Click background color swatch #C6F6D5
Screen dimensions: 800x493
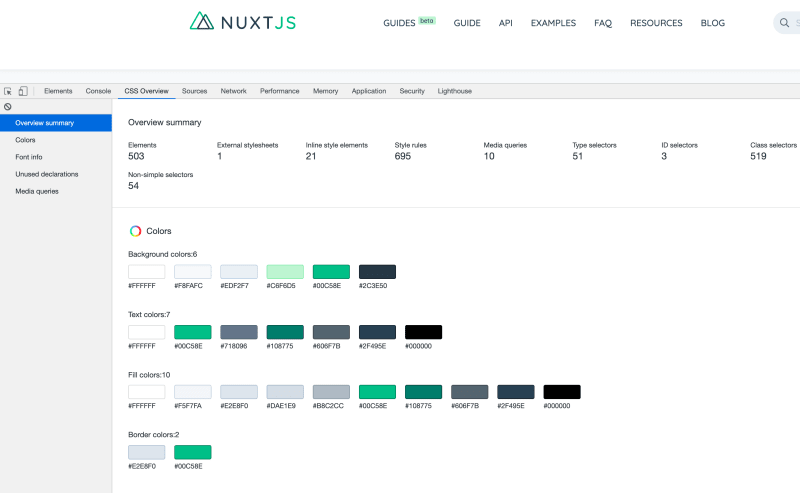(x=285, y=272)
